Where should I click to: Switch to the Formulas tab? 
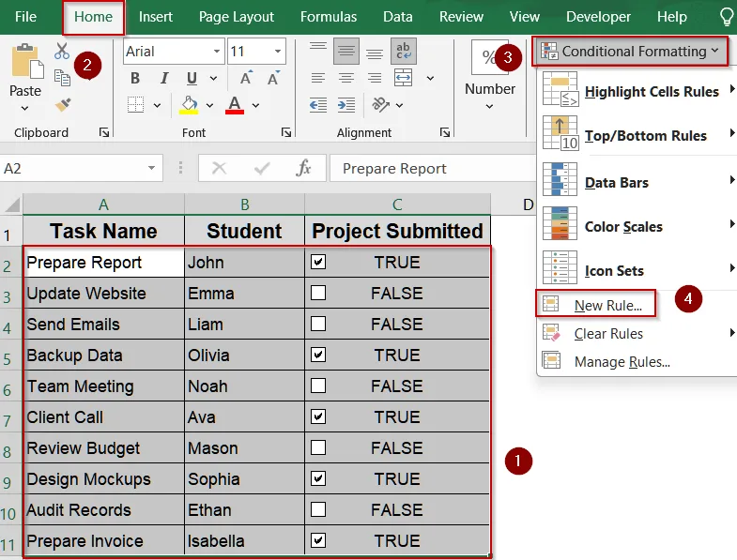pyautogui.click(x=329, y=17)
